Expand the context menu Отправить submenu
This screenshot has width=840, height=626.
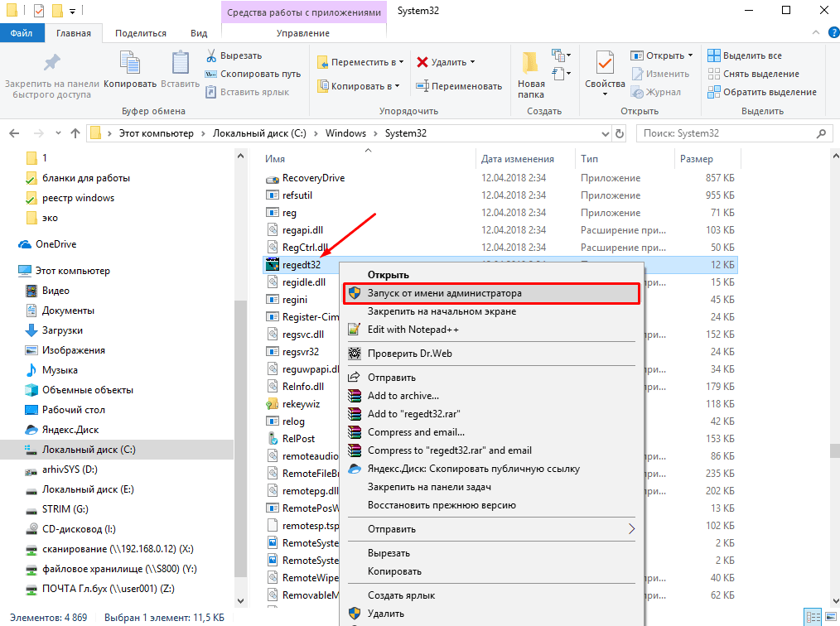[491, 529]
